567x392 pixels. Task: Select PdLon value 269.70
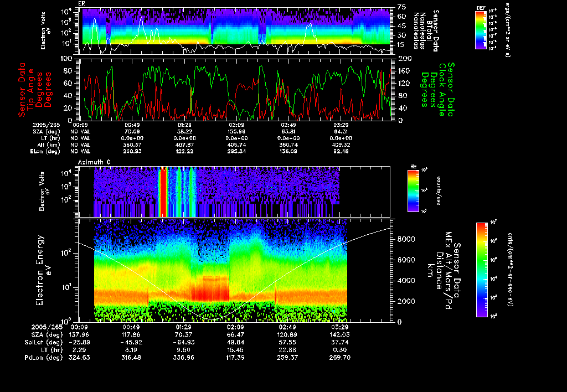click(339, 358)
